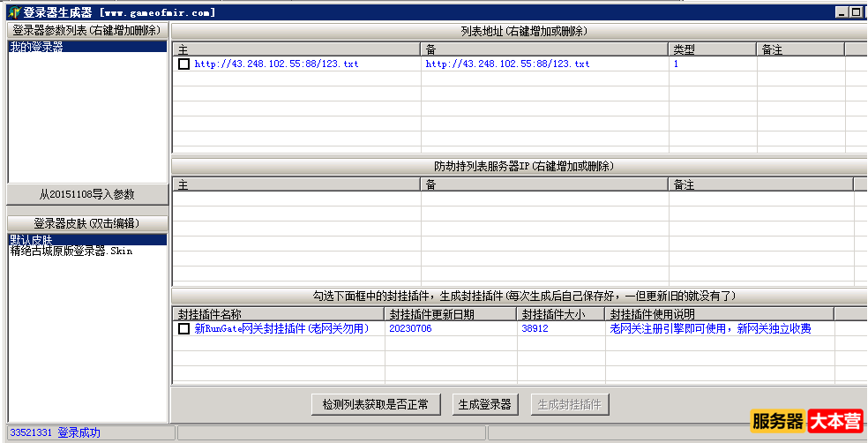868x443 pixels.
Task: Click the backup URL cell in list
Action: click(507, 64)
